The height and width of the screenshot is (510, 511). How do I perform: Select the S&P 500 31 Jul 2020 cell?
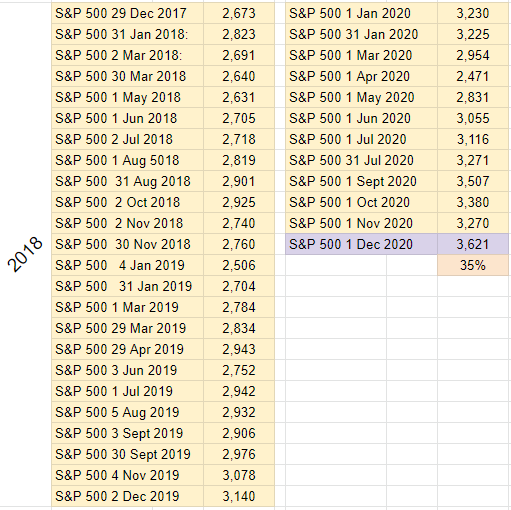pos(361,160)
